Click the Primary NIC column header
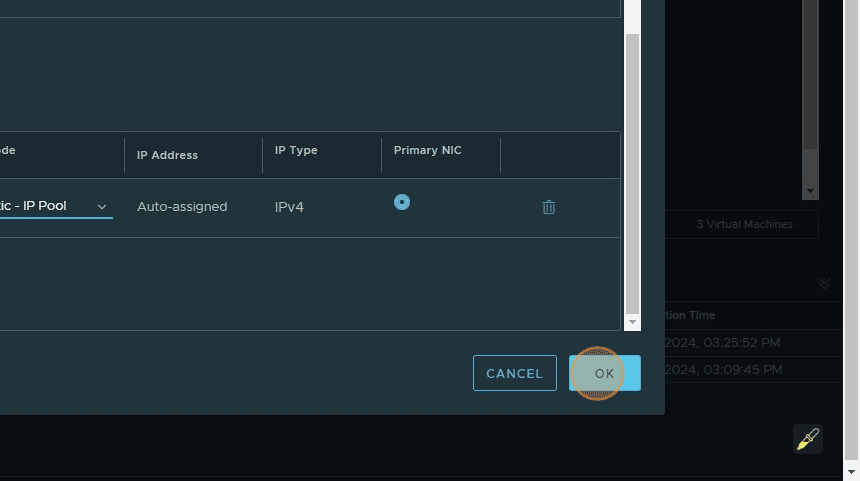 (x=427, y=150)
